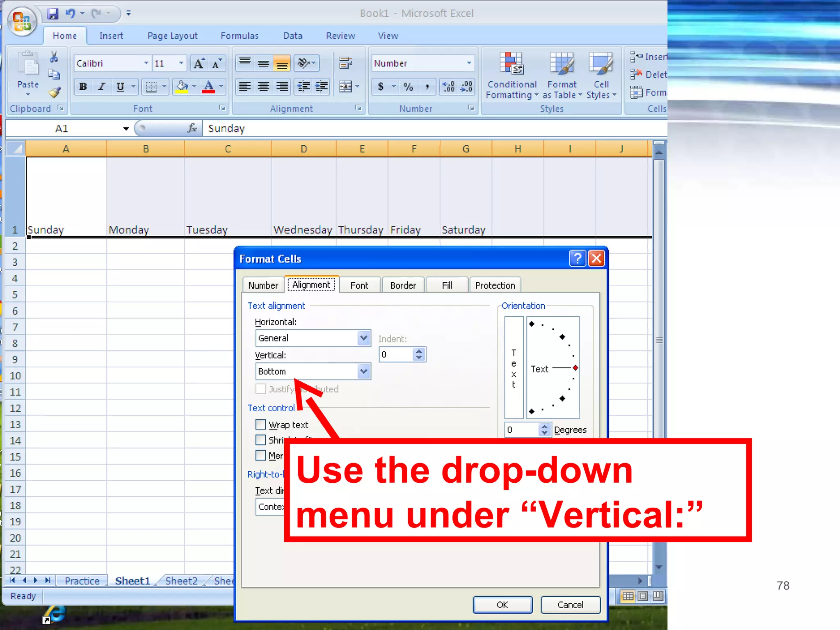Open borders dropdown arrow
Image resolution: width=840 pixels, height=630 pixels.
[x=164, y=87]
